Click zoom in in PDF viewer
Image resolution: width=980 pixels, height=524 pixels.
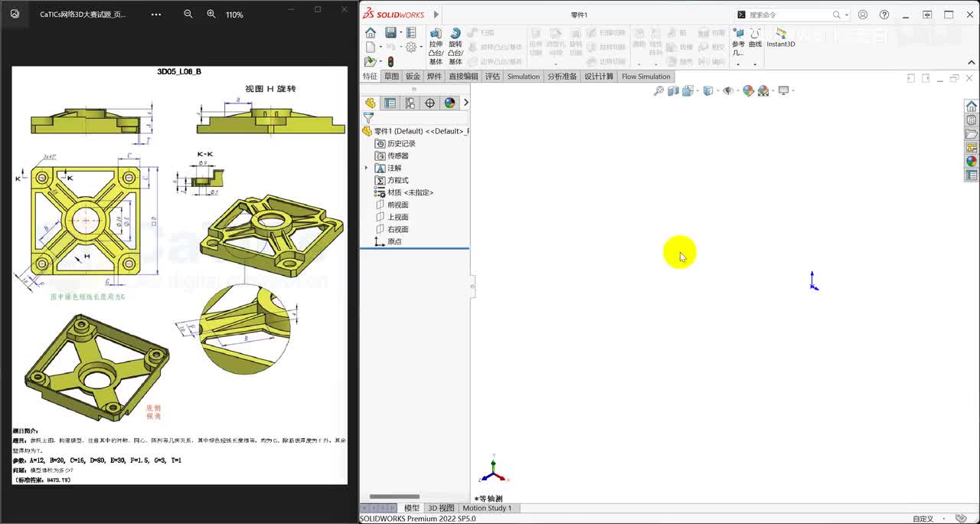click(211, 15)
